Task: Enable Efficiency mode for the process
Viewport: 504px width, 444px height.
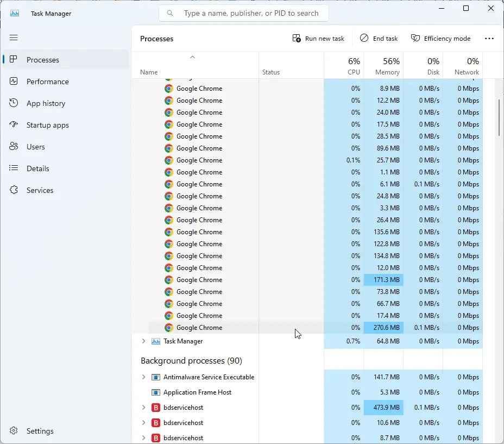Action: [x=440, y=39]
